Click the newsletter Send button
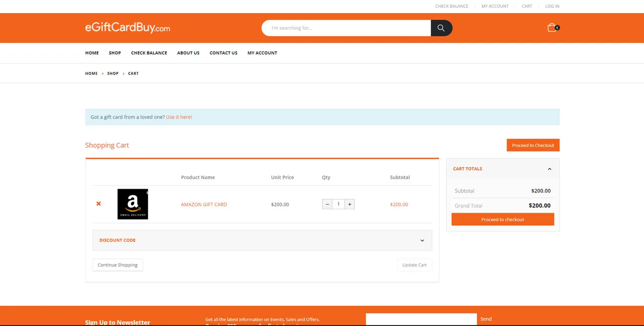 [486, 319]
